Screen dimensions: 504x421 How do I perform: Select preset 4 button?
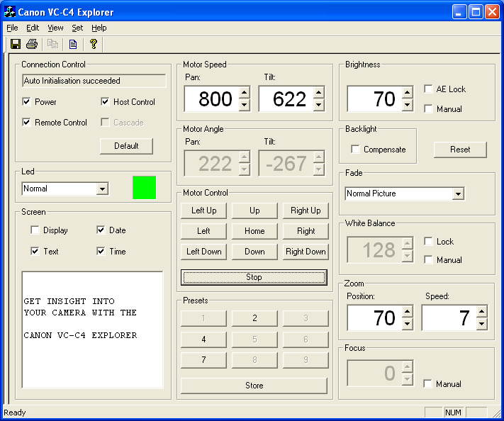(x=203, y=339)
